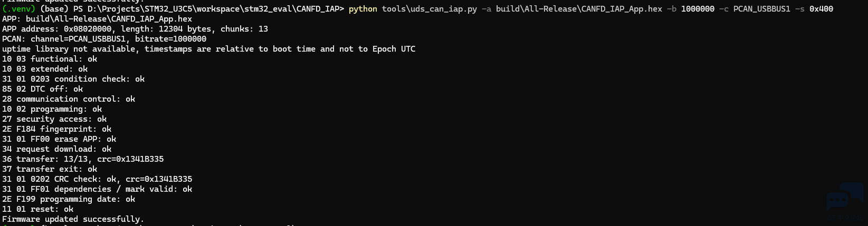
Task: Click the 28 communication control line
Action: pos(69,99)
